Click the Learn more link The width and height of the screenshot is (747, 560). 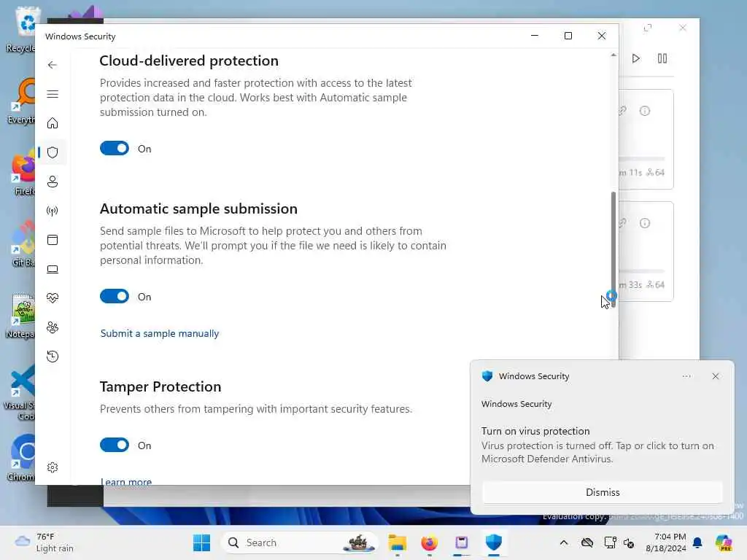[126, 481]
